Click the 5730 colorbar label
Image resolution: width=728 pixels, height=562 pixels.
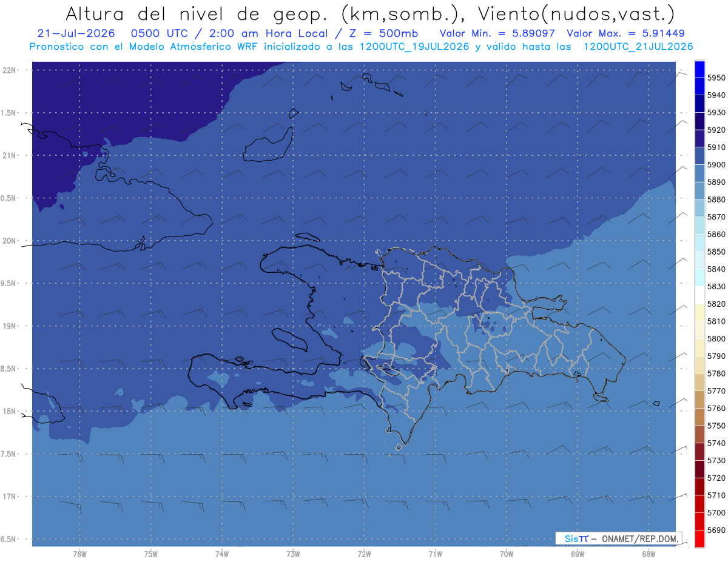pyautogui.click(x=716, y=460)
